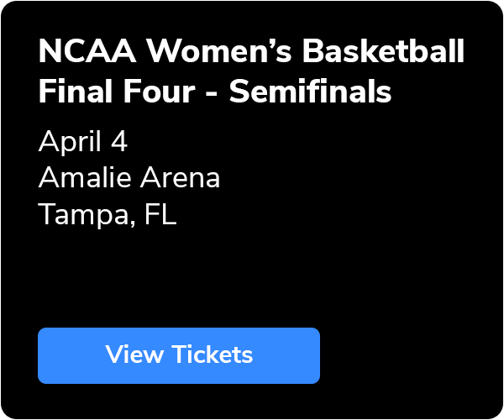Select the Final Four - Semifinals heading line
This screenshot has width=504, height=420.
click(215, 92)
